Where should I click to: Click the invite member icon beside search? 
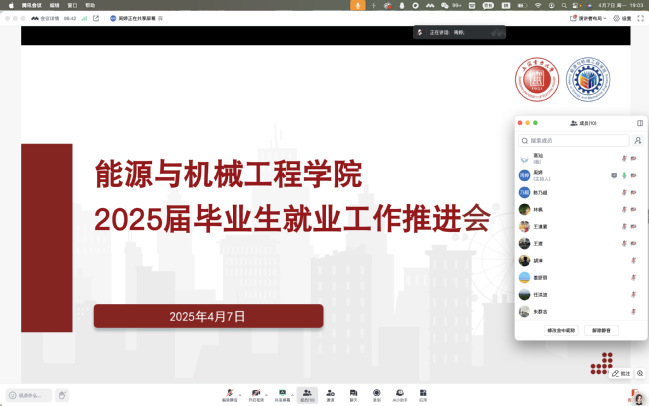[x=638, y=141]
